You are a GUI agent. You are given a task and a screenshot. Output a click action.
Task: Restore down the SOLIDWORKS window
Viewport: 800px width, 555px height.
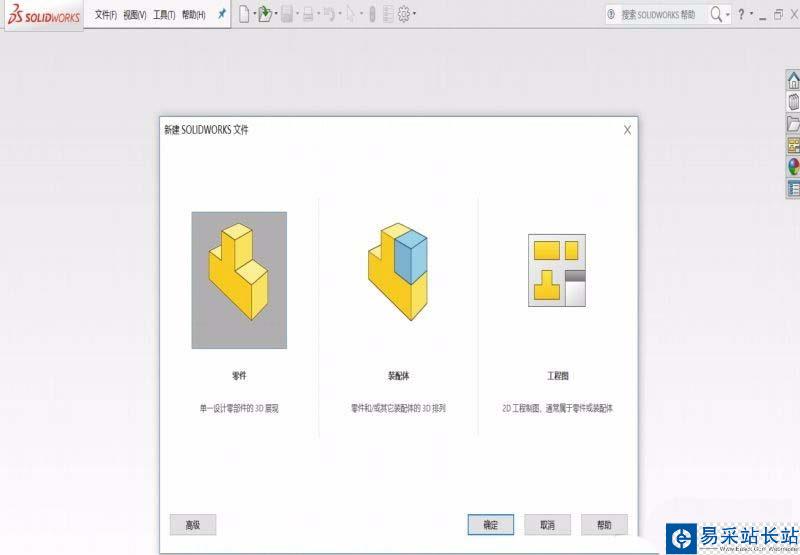pyautogui.click(x=778, y=15)
